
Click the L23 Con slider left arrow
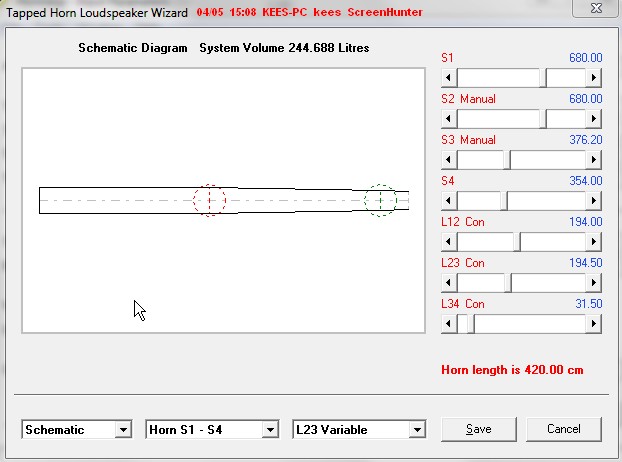[x=449, y=282]
